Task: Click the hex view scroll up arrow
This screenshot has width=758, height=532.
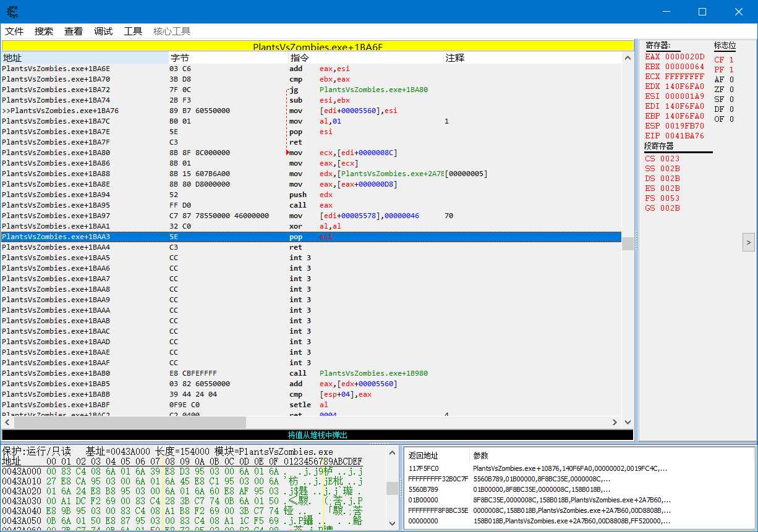Action: point(392,453)
